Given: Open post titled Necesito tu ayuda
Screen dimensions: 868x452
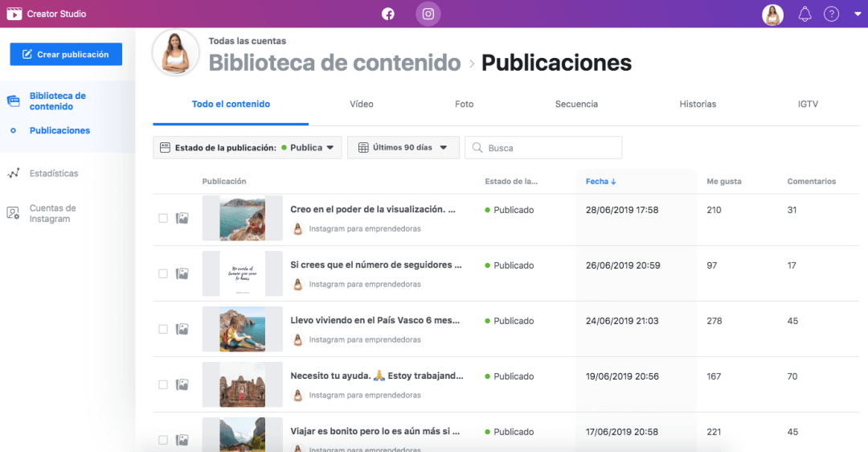Looking at the screenshot, I should click(x=377, y=376).
